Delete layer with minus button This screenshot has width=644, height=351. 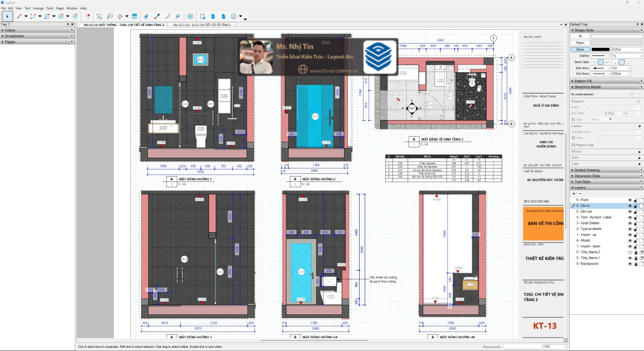coord(580,193)
